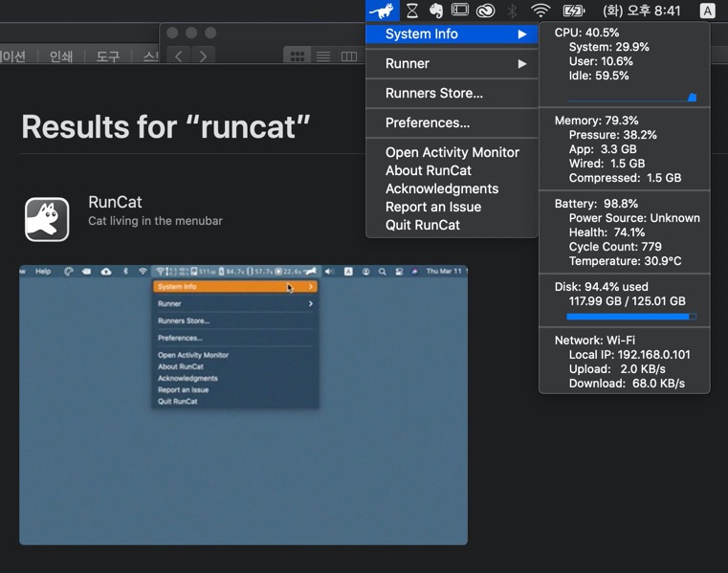This screenshot has width=728, height=573.
Task: Click 'Temperature: 30.9°C' line
Action: tap(625, 261)
